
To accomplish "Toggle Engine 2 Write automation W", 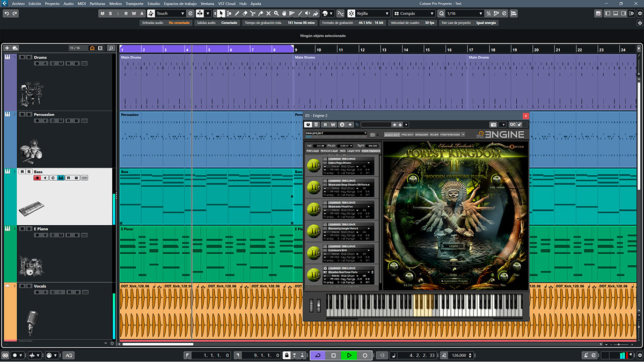I will click(x=333, y=124).
